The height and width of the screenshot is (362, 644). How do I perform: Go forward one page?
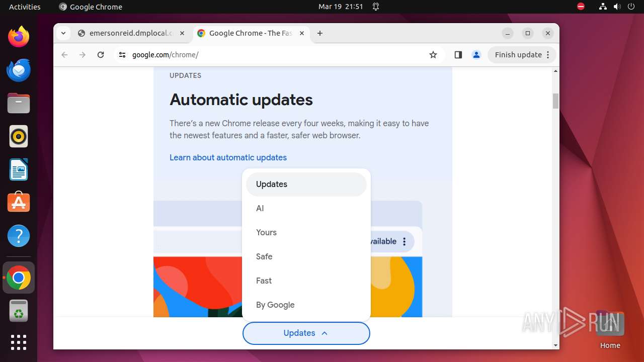(x=83, y=55)
